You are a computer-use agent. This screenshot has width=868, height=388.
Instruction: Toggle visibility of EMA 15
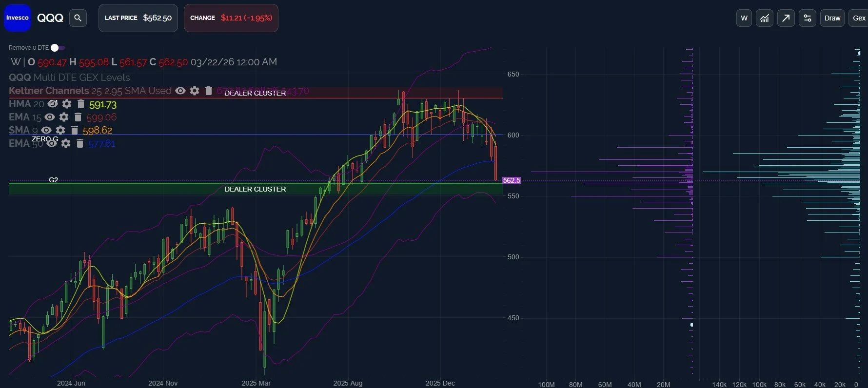pyautogui.click(x=50, y=117)
